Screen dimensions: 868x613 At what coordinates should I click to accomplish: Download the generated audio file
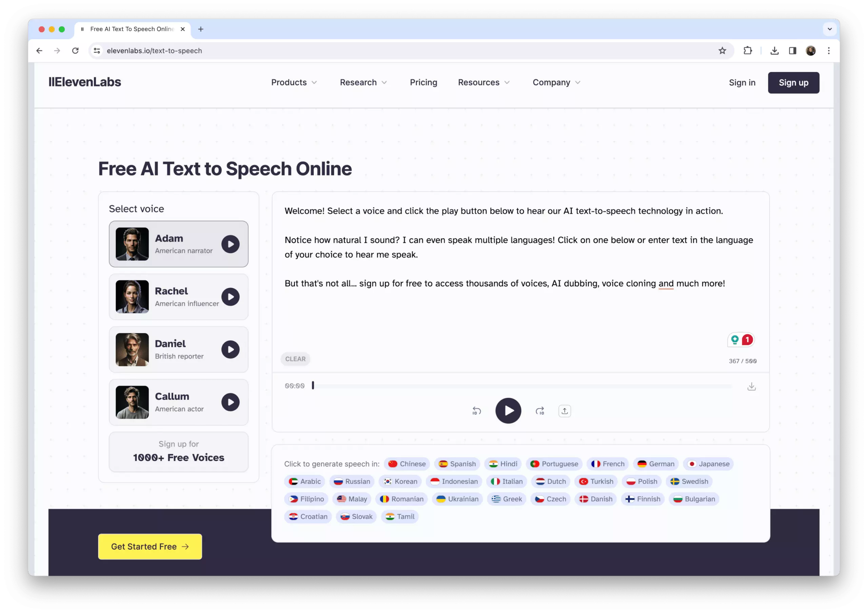[x=751, y=386]
